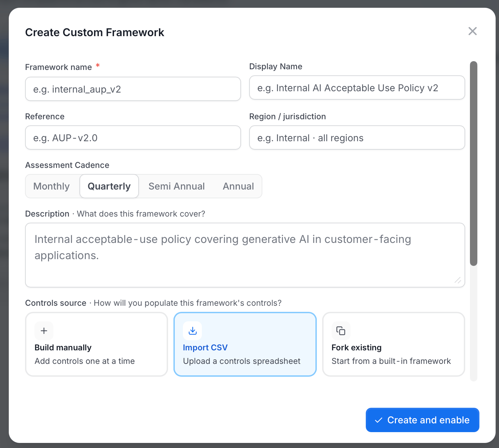Image resolution: width=499 pixels, height=448 pixels.
Task: Click the 'Reference' field label
Action: click(45, 117)
